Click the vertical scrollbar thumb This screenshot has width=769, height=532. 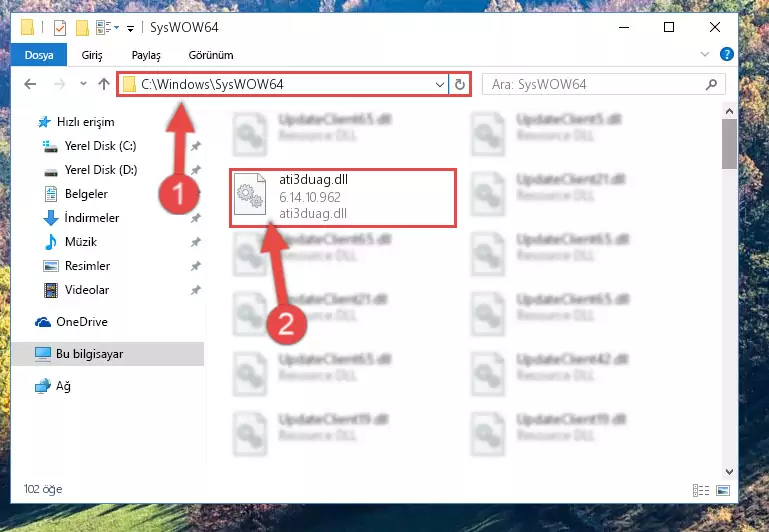(x=729, y=144)
